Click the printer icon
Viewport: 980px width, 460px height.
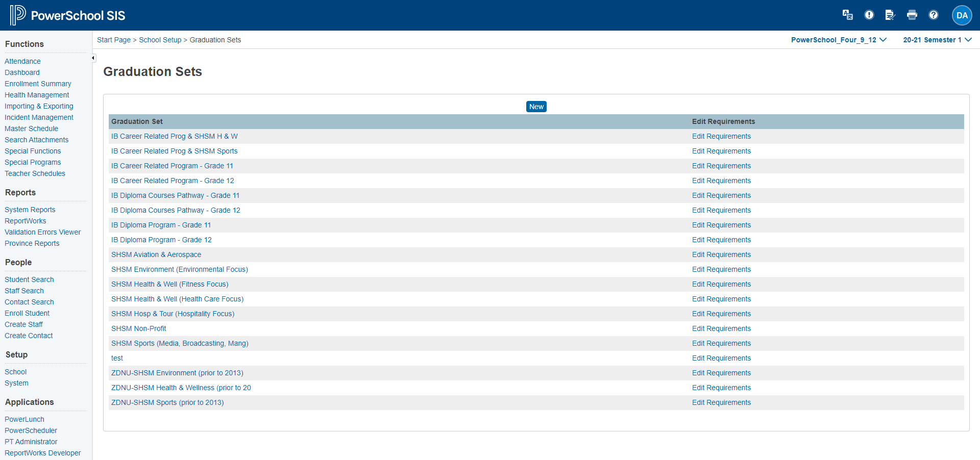912,15
